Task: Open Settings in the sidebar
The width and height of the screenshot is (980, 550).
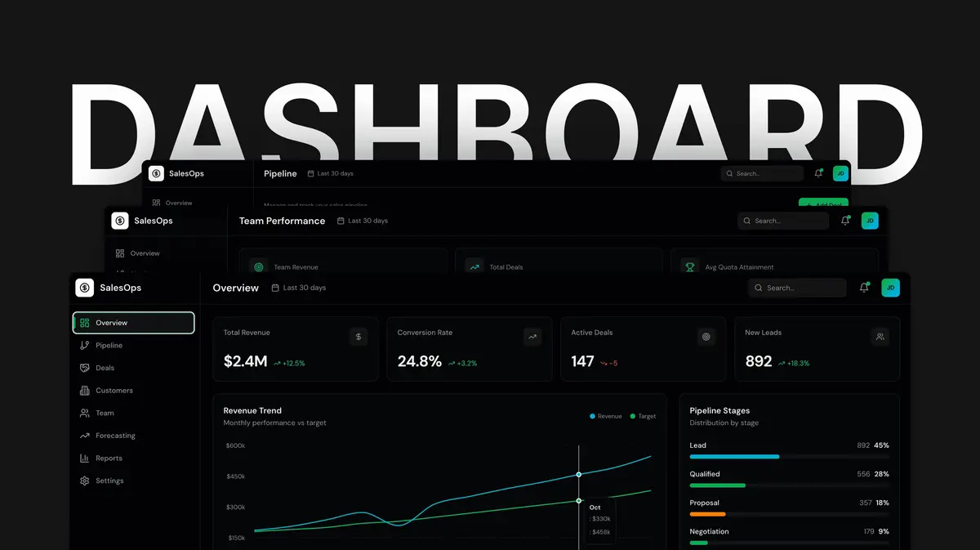Action: point(109,481)
